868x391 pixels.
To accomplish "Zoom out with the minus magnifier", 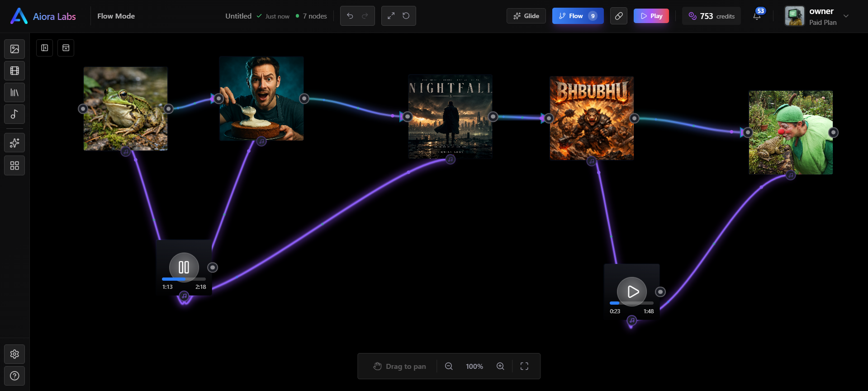I will click(449, 366).
